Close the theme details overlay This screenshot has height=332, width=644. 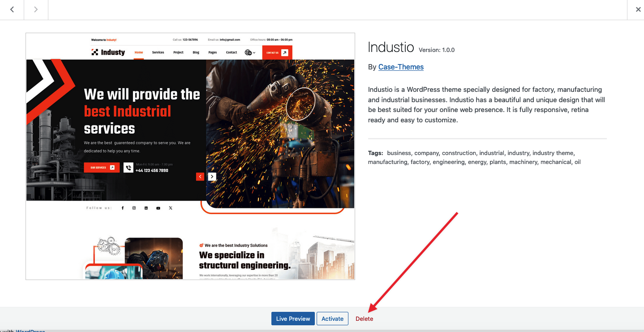coord(638,9)
